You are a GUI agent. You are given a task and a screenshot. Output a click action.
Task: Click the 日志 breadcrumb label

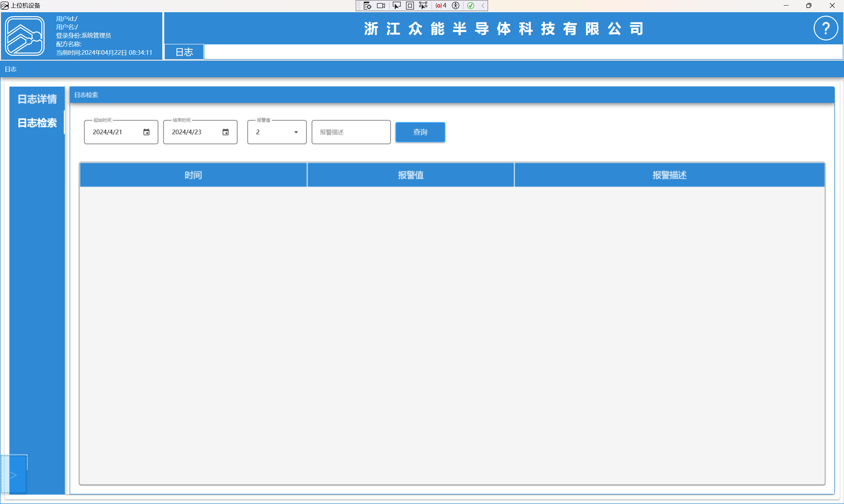tap(11, 69)
